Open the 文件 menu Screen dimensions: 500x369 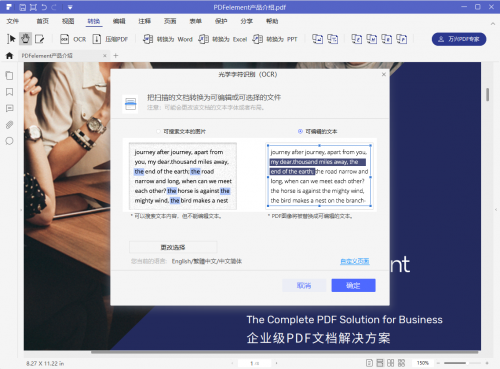tap(12, 21)
